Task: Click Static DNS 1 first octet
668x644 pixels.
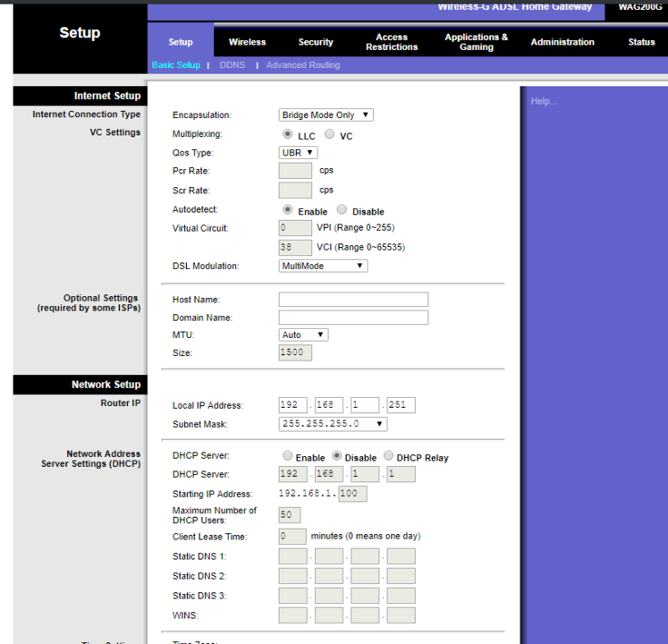Action: tap(292, 556)
